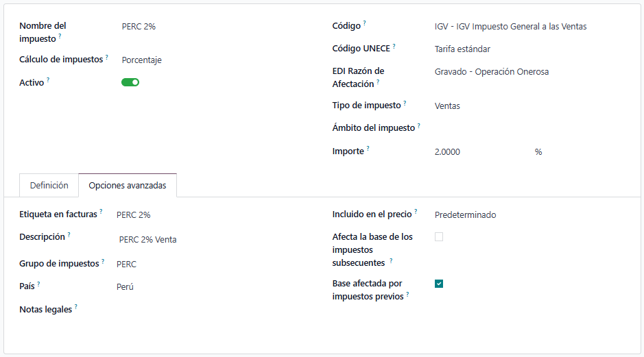Image resolution: width=644 pixels, height=357 pixels.
Task: Click help icon beside Incluido en el precio
Action: pos(416,212)
